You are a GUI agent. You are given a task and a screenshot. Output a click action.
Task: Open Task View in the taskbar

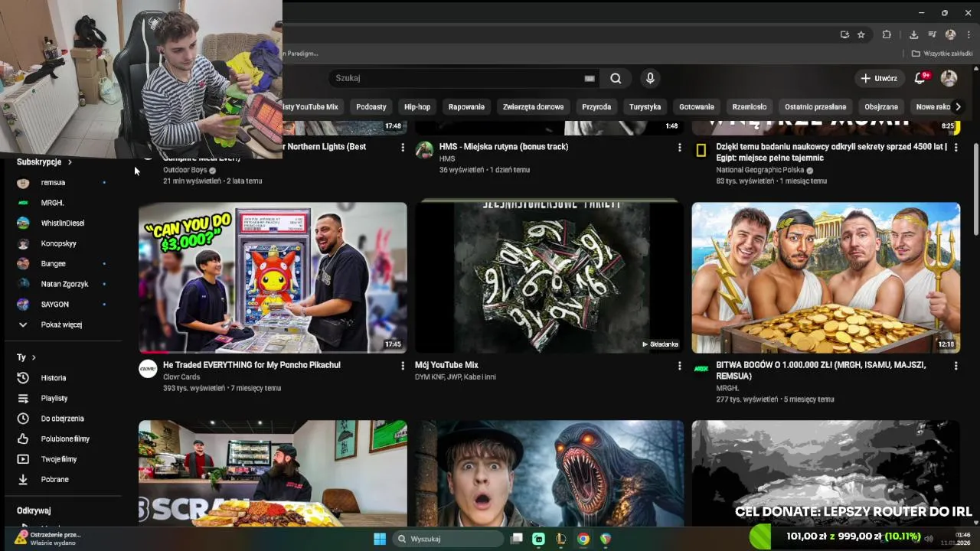point(517,539)
